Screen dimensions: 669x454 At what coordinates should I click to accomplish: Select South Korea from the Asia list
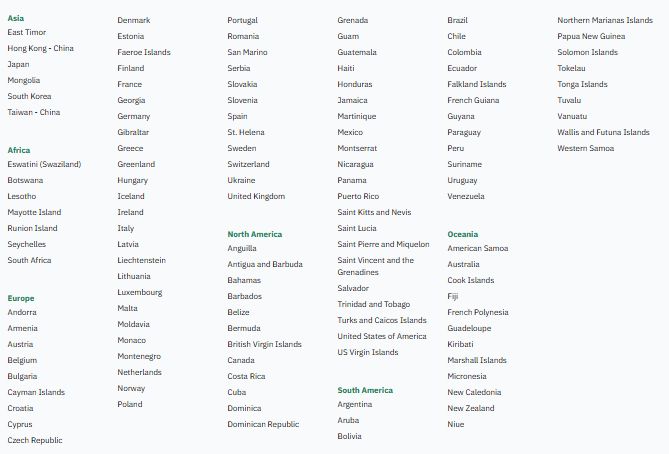click(x=29, y=96)
